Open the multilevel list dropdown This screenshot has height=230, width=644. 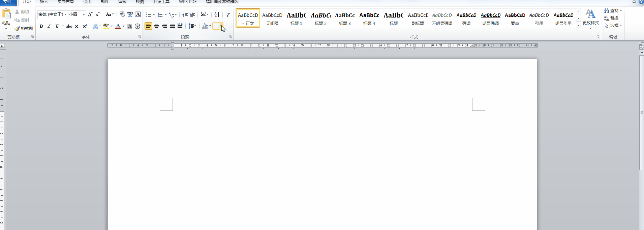pos(173,14)
